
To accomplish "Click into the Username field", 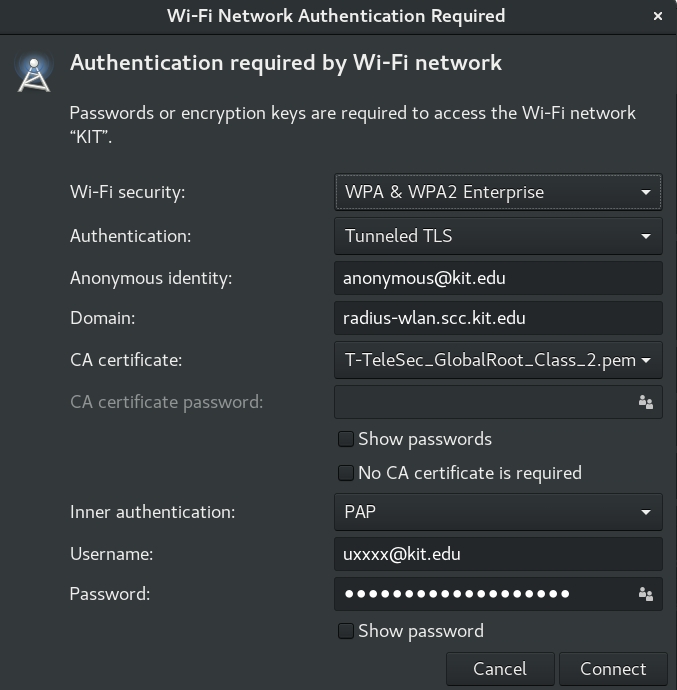I will coord(497,554).
